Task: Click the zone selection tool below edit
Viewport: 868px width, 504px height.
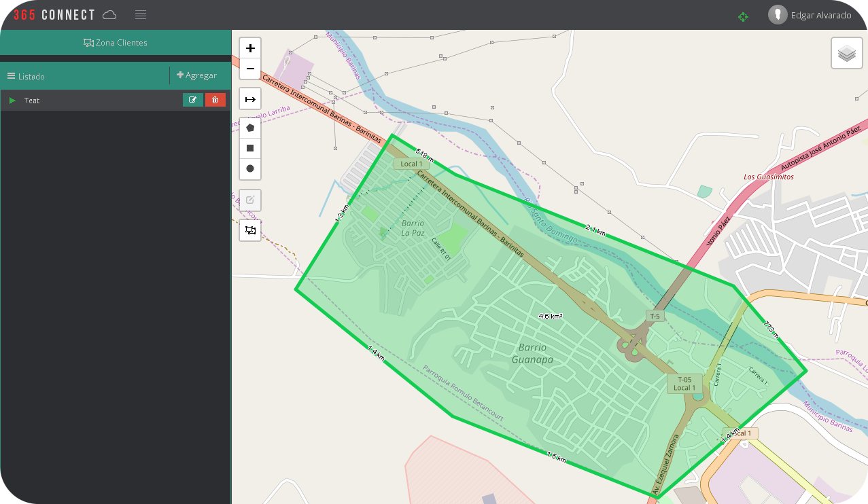Action: pyautogui.click(x=250, y=230)
